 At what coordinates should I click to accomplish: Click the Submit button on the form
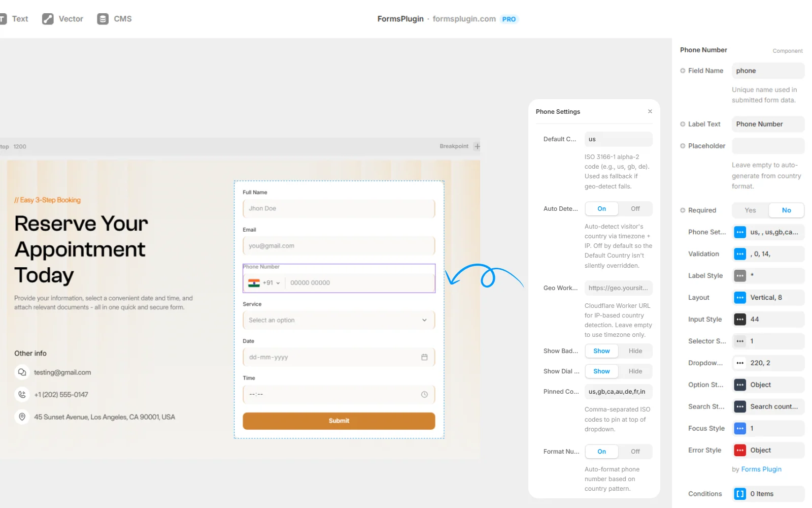click(x=339, y=421)
